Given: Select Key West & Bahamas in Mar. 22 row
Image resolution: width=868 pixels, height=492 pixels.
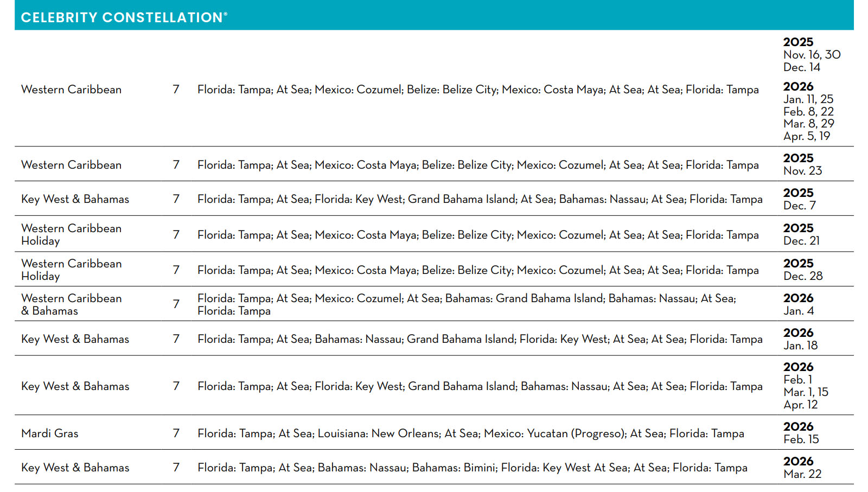Looking at the screenshot, I should 75,468.
